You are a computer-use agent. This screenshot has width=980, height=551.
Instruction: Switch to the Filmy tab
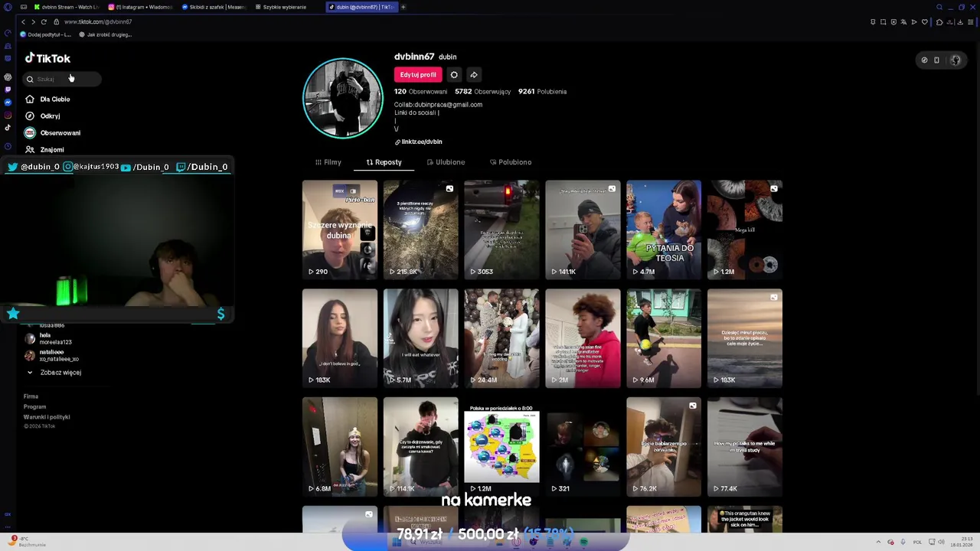[x=328, y=162]
